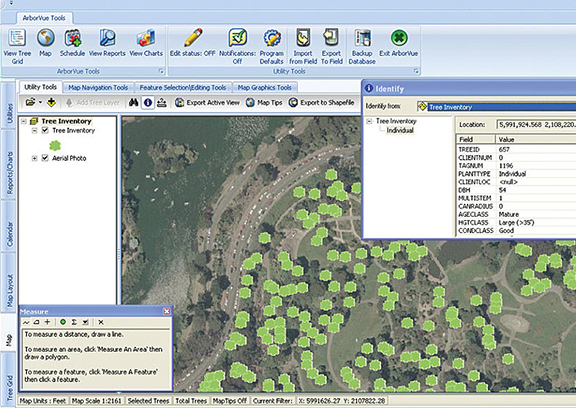The width and height of the screenshot is (576, 408).
Task: Open the folder icon dropdown arrow
Action: (40, 102)
